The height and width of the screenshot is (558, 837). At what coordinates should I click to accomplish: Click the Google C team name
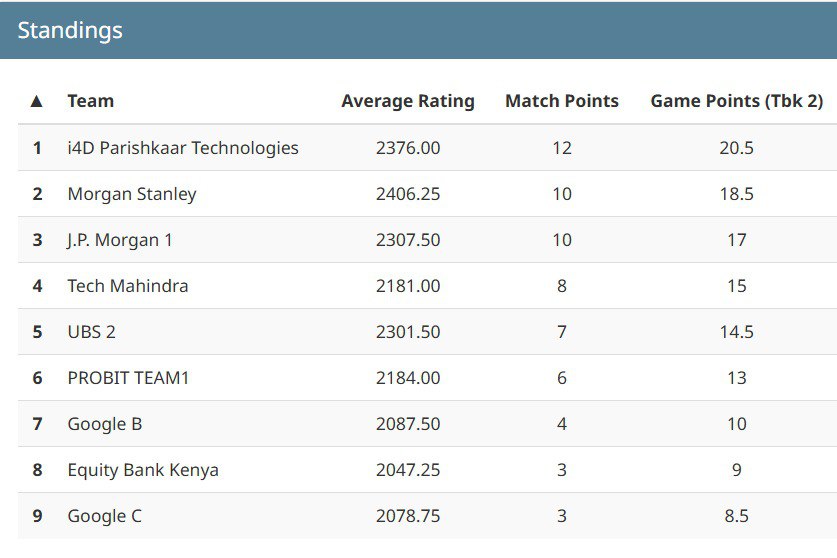(x=104, y=516)
